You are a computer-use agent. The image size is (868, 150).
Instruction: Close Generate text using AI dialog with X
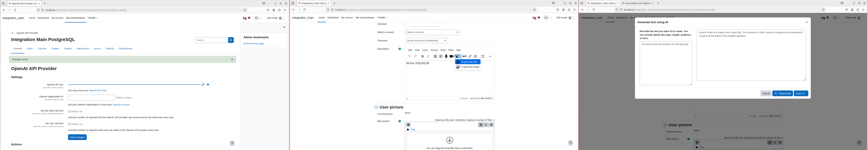tap(807, 22)
